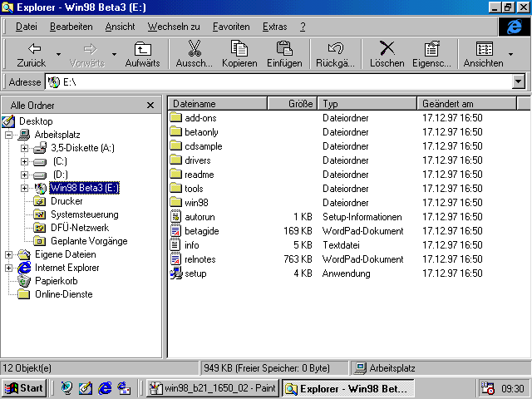The width and height of the screenshot is (532, 399).
Task: Open the Ansichten dropdown arrow
Action: click(510, 54)
